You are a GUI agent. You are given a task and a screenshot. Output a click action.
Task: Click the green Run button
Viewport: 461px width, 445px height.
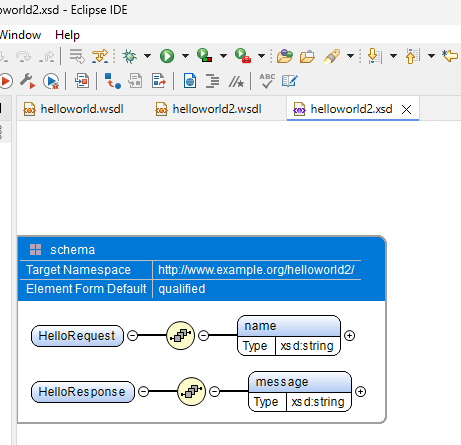(167, 56)
